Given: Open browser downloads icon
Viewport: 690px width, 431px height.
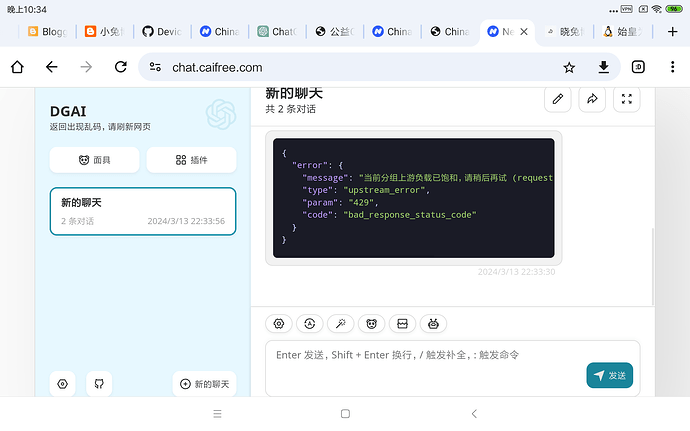Looking at the screenshot, I should 604,67.
